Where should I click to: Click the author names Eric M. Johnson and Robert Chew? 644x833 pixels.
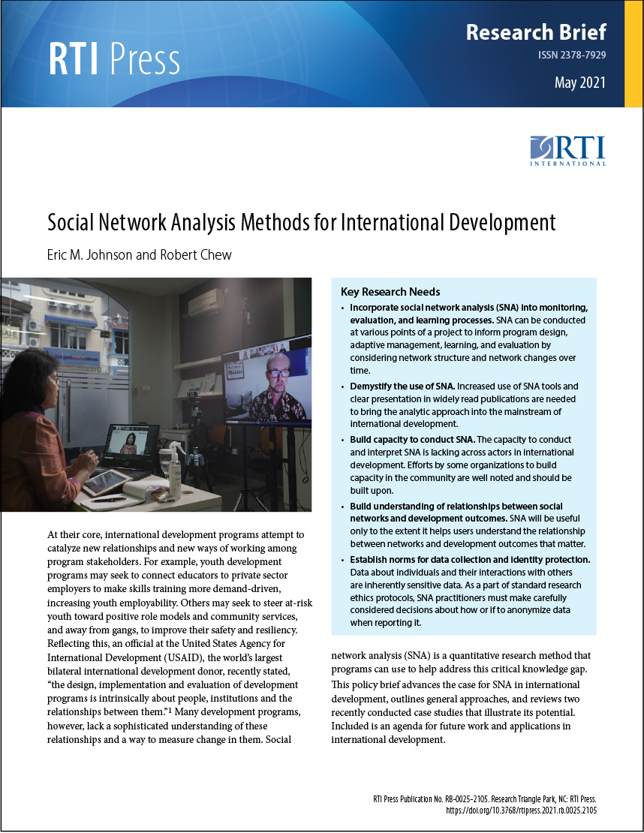click(x=140, y=255)
